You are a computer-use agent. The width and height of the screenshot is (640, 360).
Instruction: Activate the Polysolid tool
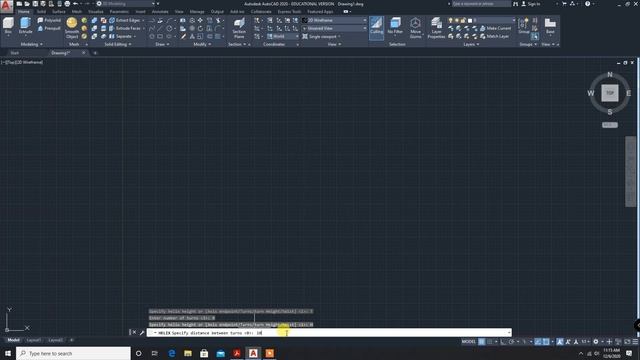[x=49, y=20]
